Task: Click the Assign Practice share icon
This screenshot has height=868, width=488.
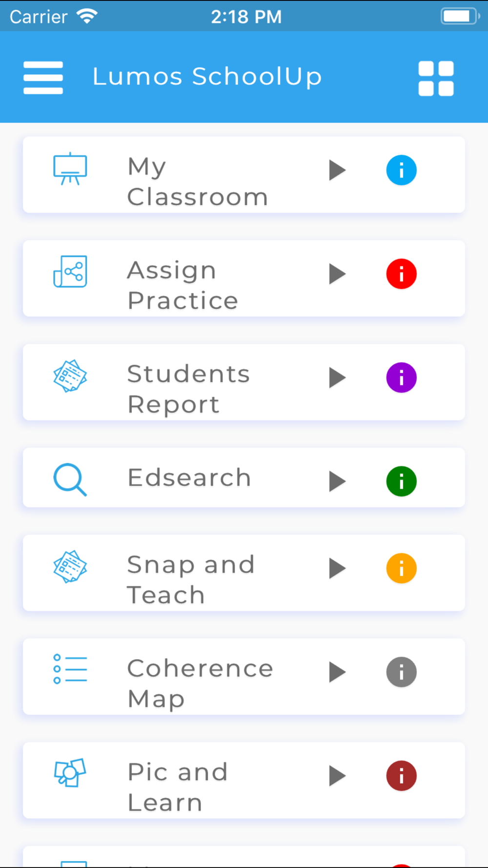Action: tap(70, 271)
